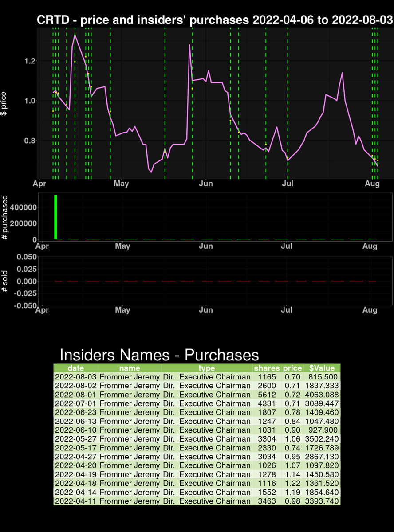394x532 pixels.
Task: Click the shares value 3304
Action: (267, 439)
